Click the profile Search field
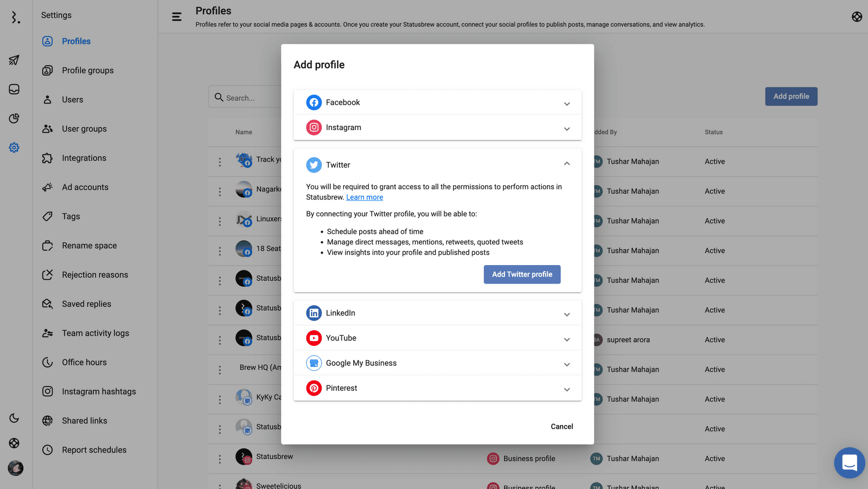868x489 pixels. 247,98
